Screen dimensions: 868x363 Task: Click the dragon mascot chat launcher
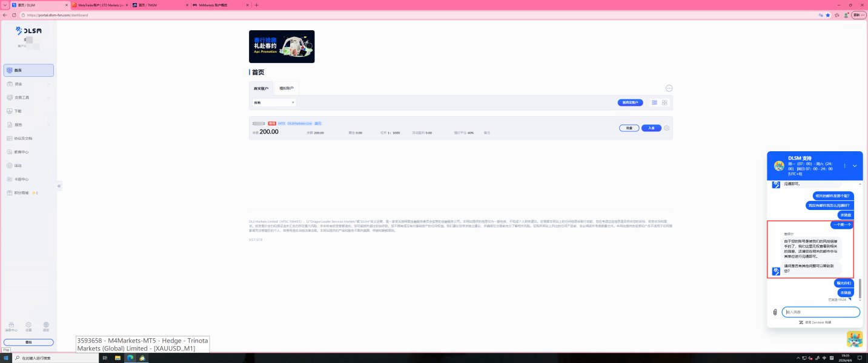click(x=855, y=339)
